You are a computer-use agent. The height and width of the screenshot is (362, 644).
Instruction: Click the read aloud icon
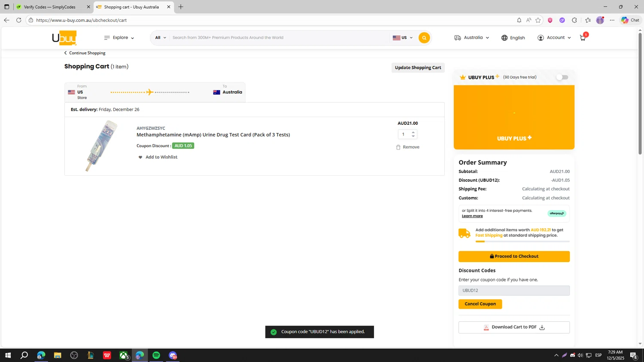click(x=529, y=20)
